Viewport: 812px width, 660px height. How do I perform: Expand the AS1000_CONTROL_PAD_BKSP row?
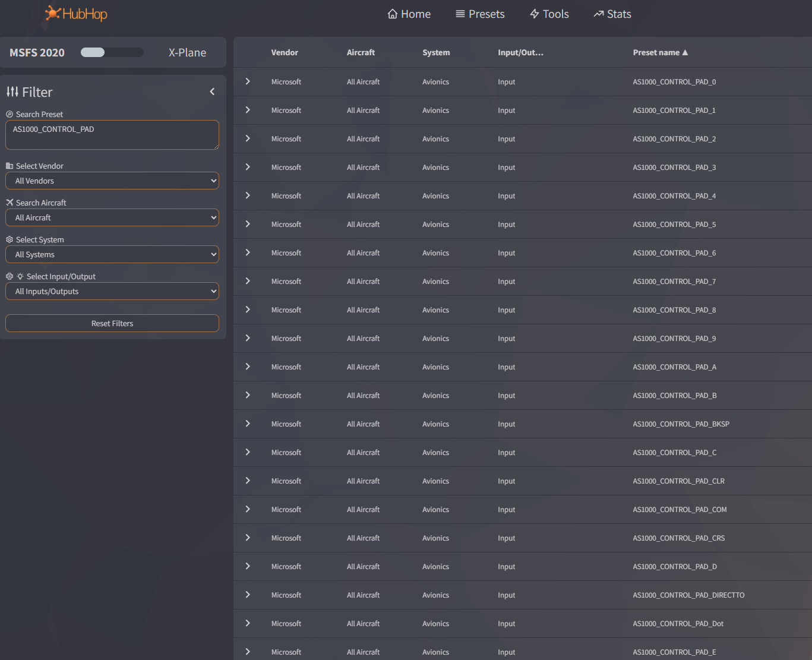248,424
